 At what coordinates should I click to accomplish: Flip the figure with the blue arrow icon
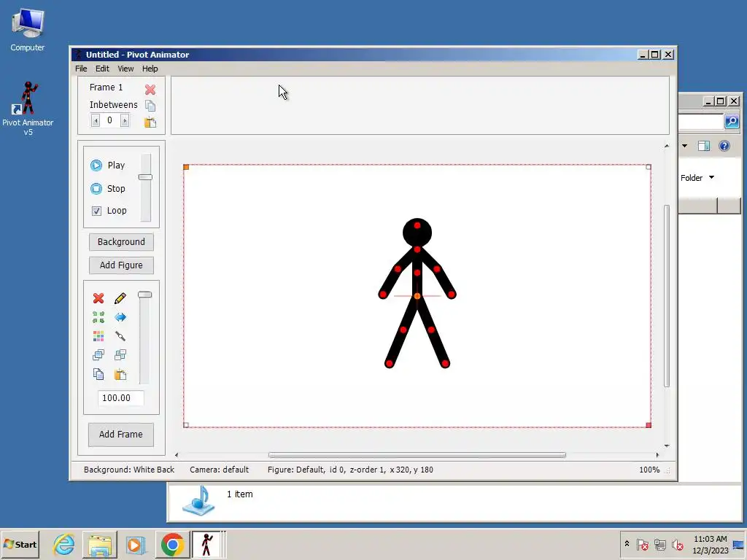pyautogui.click(x=120, y=317)
